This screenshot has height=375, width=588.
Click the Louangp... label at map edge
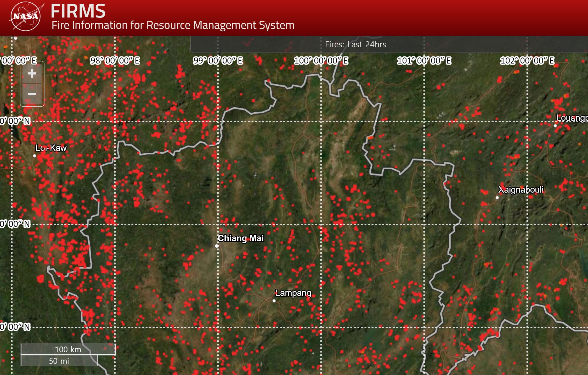point(572,118)
